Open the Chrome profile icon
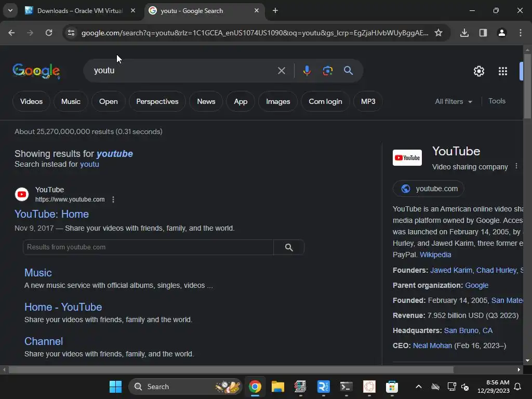 502,33
